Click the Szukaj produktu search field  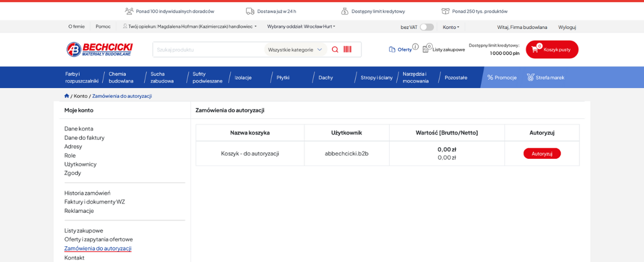point(209,49)
